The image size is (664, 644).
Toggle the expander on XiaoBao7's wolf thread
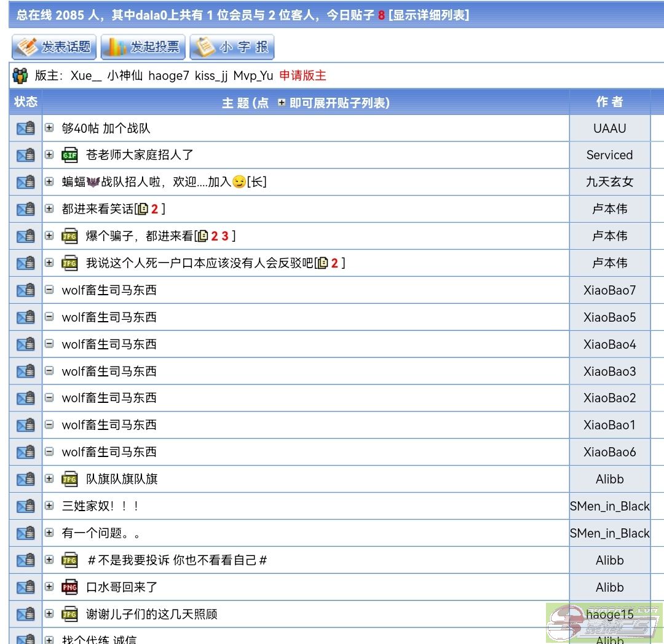tap(49, 290)
